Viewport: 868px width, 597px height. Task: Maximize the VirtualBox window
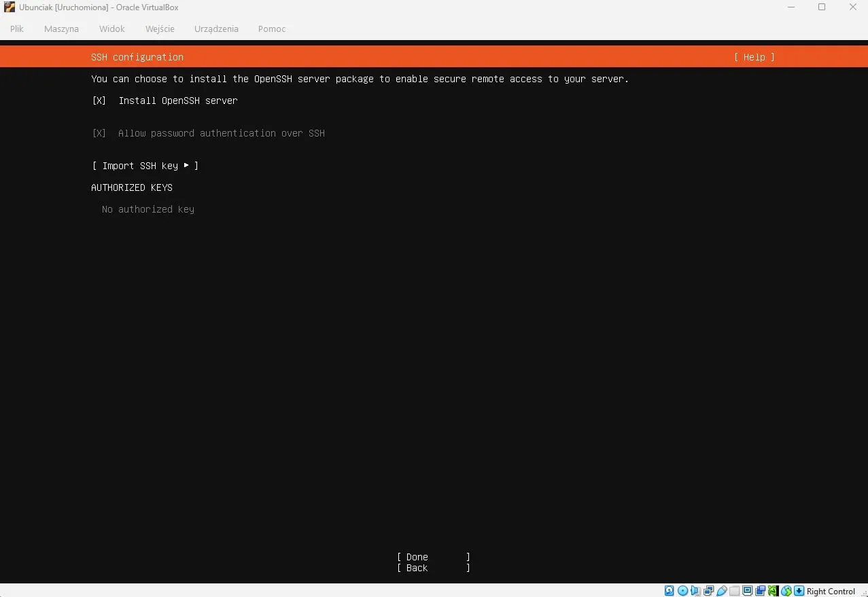822,7
